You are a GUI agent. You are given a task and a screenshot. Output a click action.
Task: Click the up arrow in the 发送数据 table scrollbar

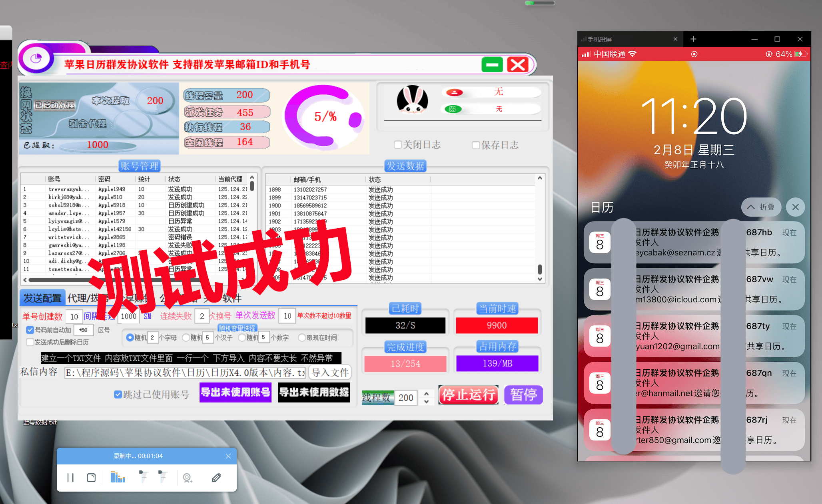pyautogui.click(x=540, y=178)
